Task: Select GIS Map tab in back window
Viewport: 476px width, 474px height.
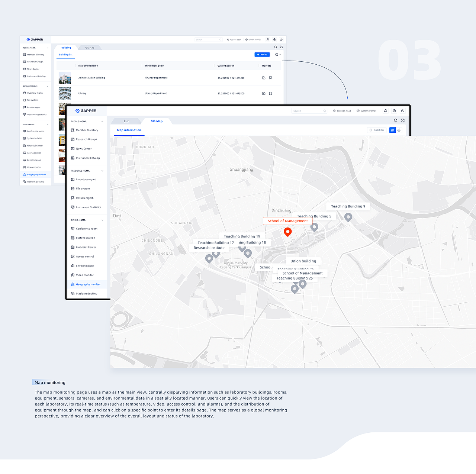Action: coord(90,48)
